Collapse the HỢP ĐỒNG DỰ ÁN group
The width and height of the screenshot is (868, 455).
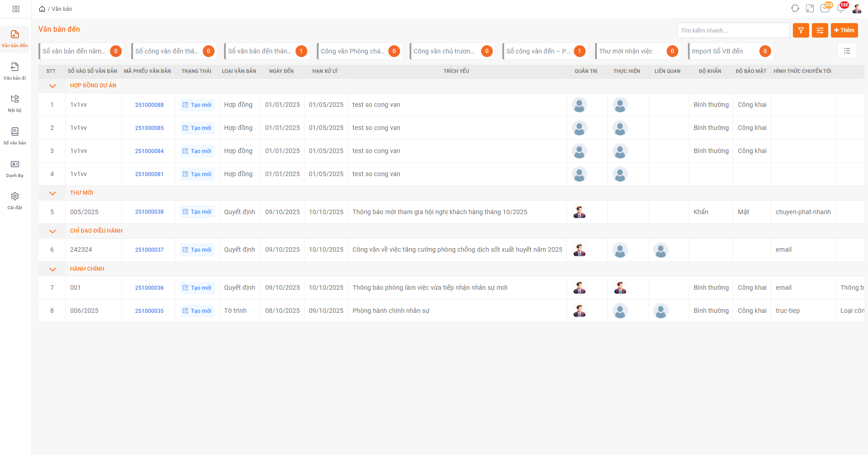[x=52, y=86]
